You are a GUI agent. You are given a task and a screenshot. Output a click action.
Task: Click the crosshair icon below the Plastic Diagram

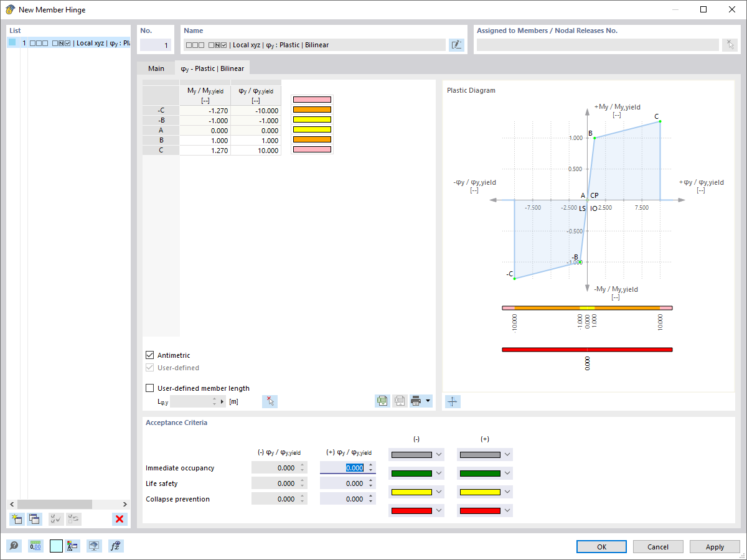453,401
